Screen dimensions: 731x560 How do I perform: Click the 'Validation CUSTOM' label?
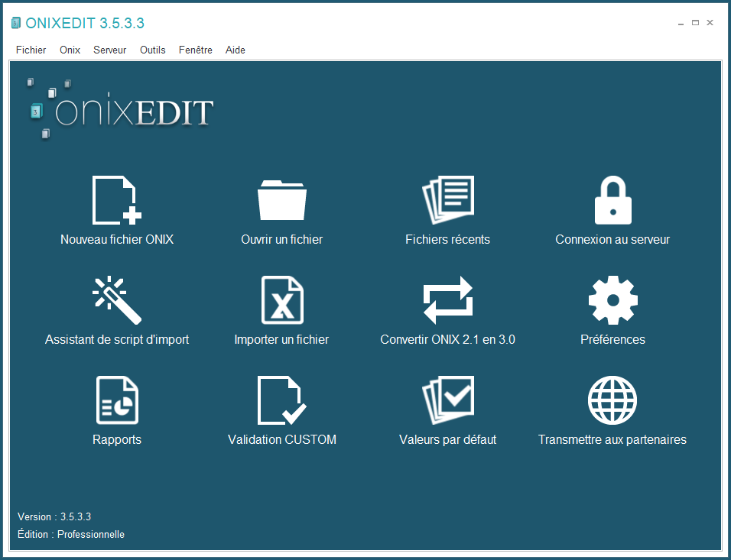(282, 440)
